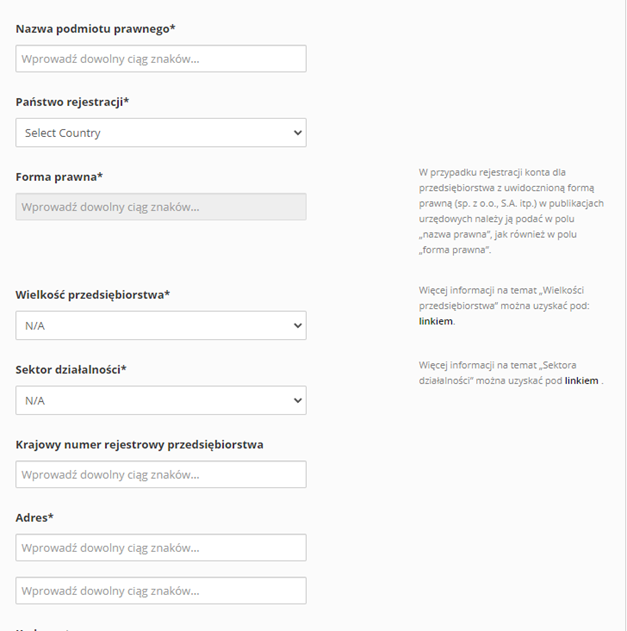The width and height of the screenshot is (627, 631).
Task: Click the second Adres input line
Action: pos(161,591)
